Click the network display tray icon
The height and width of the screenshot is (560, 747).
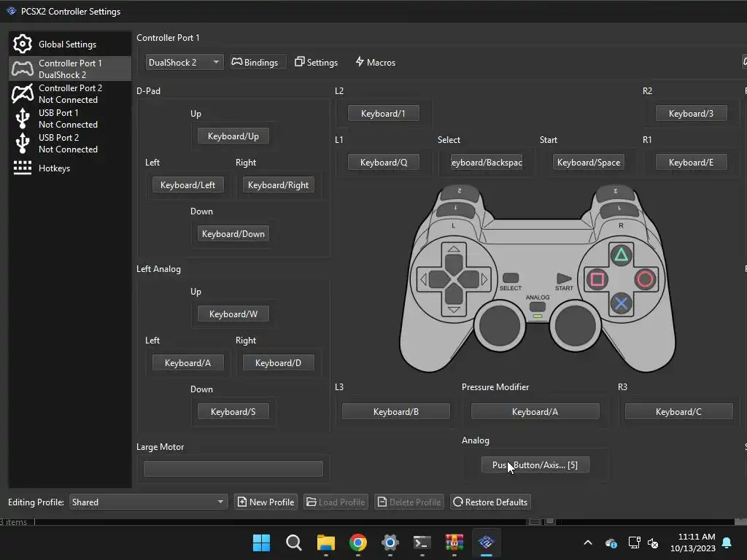pos(634,542)
